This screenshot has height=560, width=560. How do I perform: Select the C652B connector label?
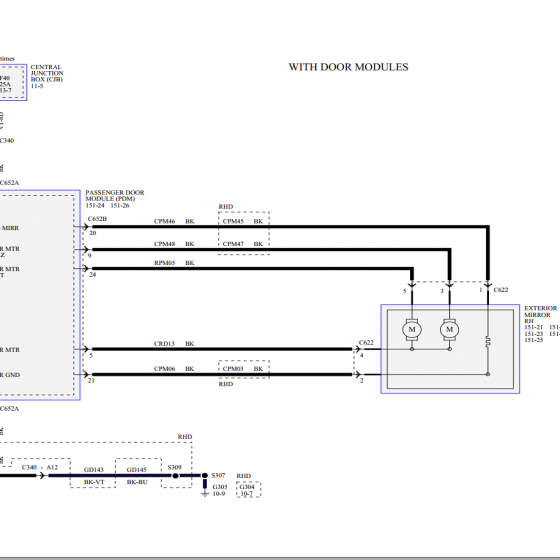pyautogui.click(x=98, y=219)
